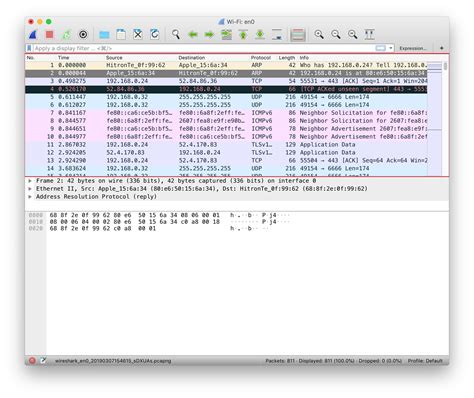This screenshot has height=398, width=474.
Task: Zoom in the main window text
Action: tap(319, 34)
